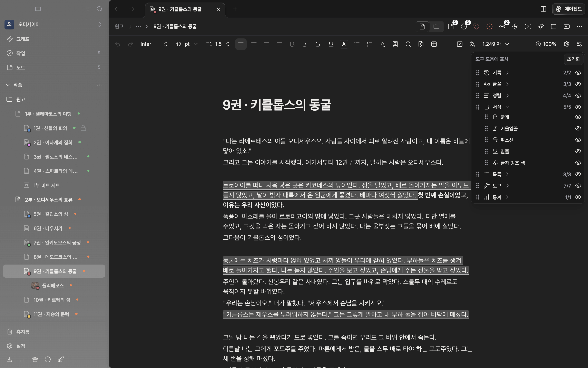Open a new tab with the plus button

(235, 9)
